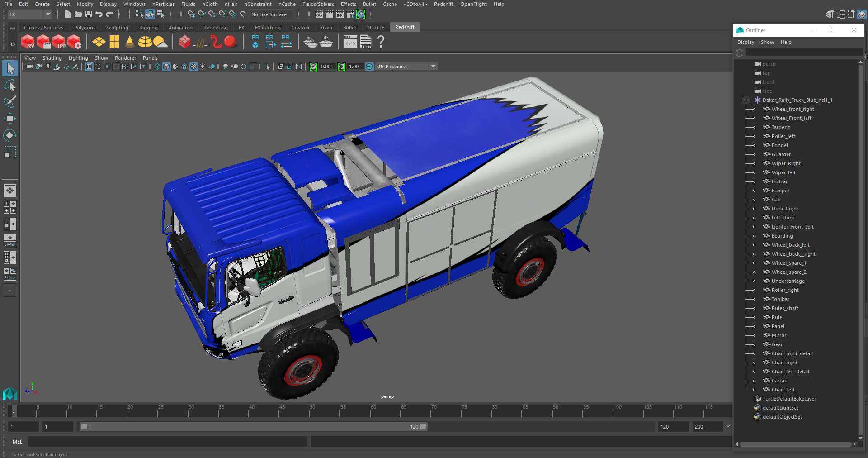Open the FX menu set dropdown
Viewport: 868px width, 458px height.
[30, 14]
